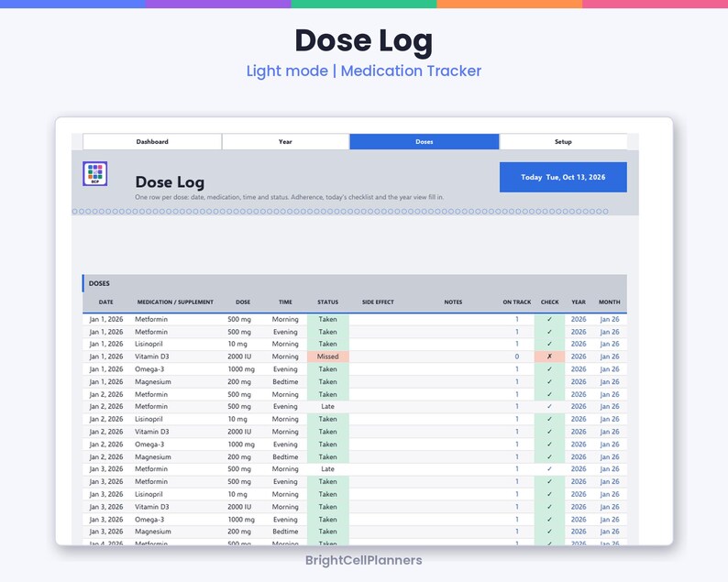Select the YEAR column header

coord(579,302)
